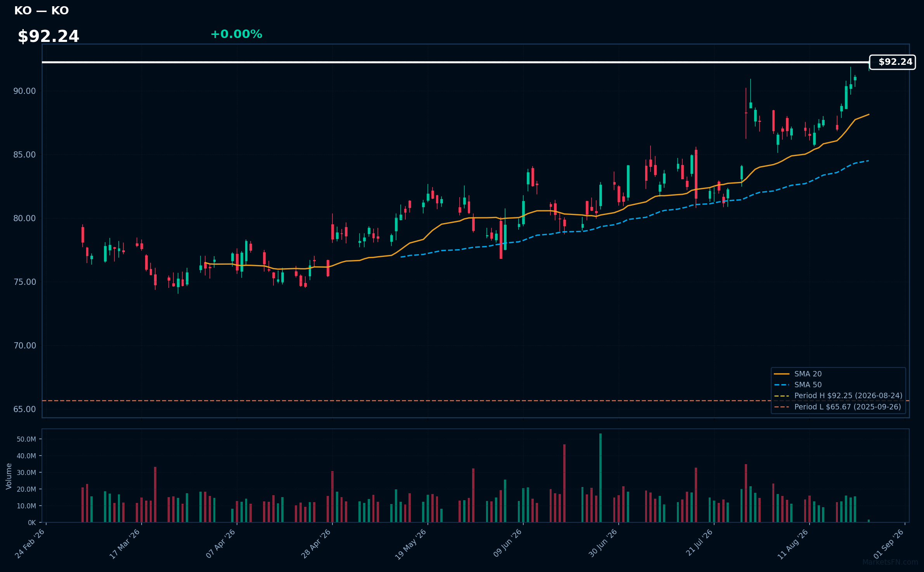This screenshot has width=924, height=572.
Task: Click the 07 Apr '26 date label
Action: click(x=221, y=543)
